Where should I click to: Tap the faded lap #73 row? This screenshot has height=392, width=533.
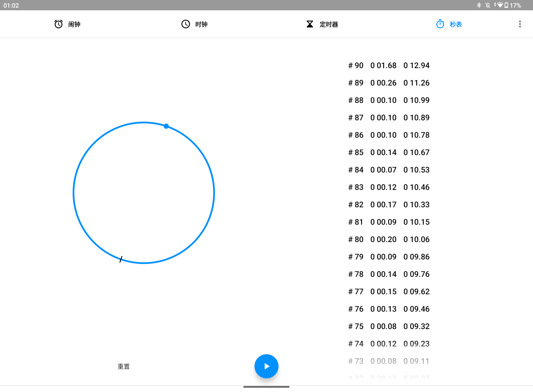coord(389,361)
